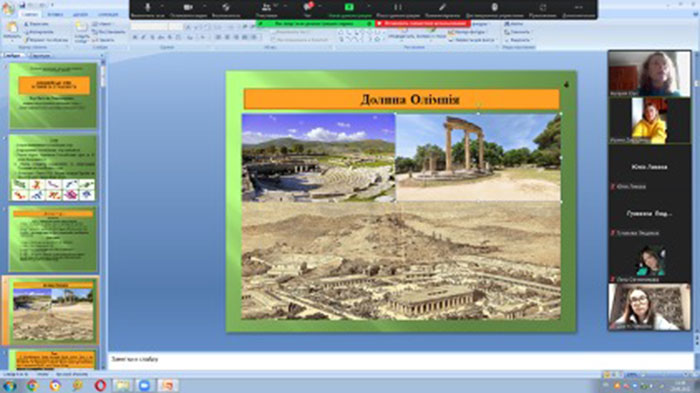Click the New Slide icon in the ribbon
Viewport: 700px width, 393px height.
click(82, 31)
